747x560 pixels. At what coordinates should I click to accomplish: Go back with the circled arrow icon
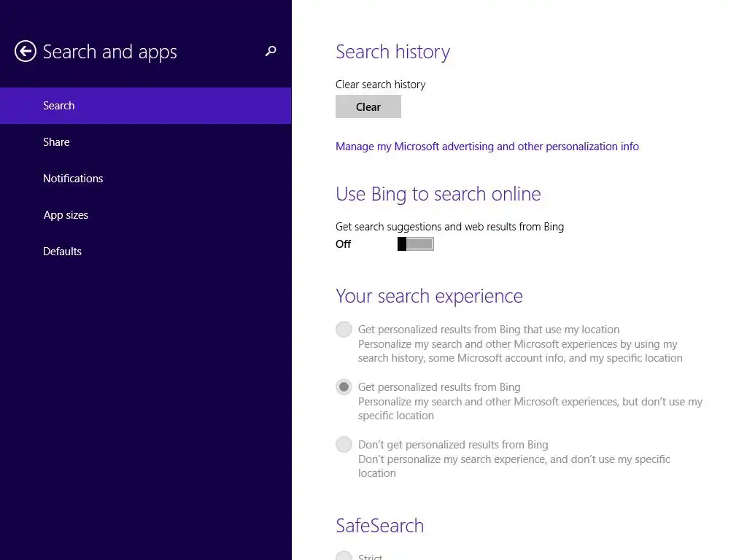coord(26,51)
